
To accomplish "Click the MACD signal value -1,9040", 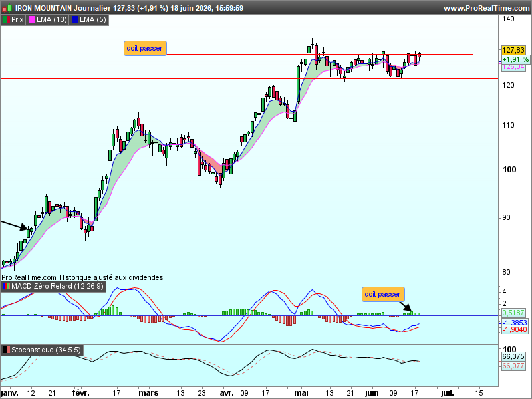I will pos(515,330).
